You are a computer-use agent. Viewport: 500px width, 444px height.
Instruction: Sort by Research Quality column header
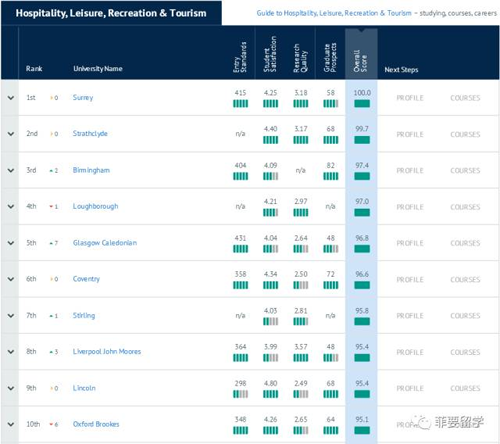click(x=300, y=58)
